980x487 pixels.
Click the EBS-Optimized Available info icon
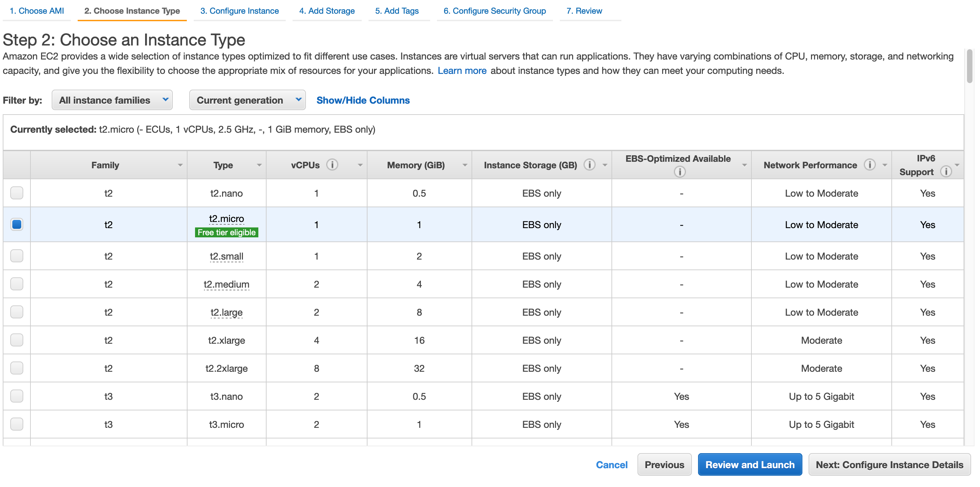pos(680,172)
